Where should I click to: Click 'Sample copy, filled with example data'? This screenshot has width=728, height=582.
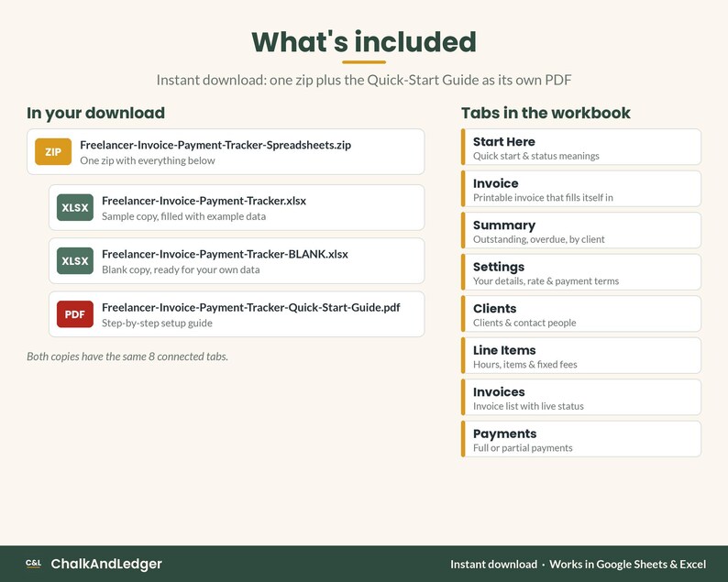pos(184,216)
